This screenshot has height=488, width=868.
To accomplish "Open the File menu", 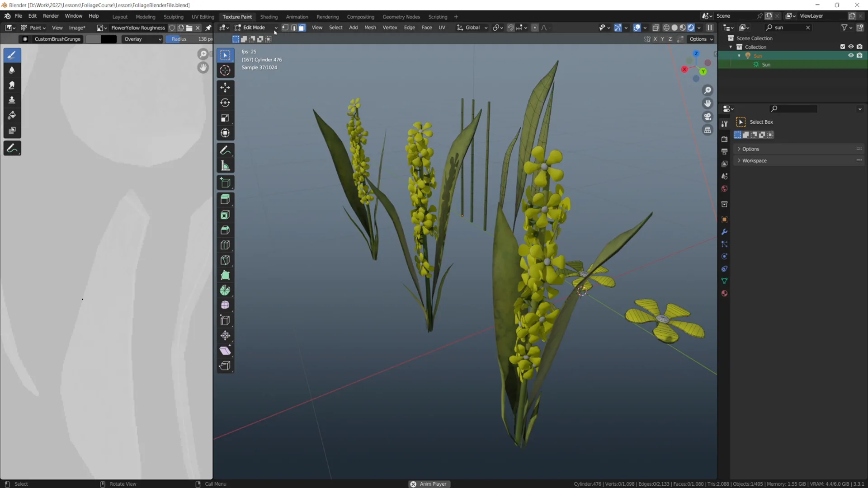I will coord(19,16).
